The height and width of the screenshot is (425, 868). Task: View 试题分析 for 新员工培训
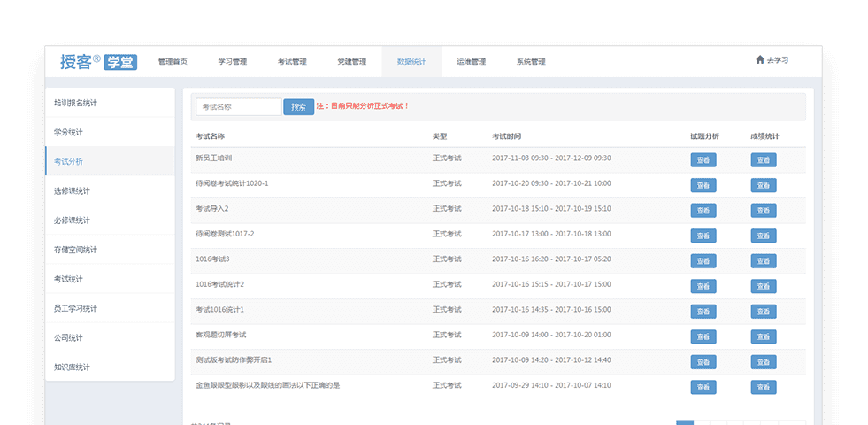pos(703,160)
